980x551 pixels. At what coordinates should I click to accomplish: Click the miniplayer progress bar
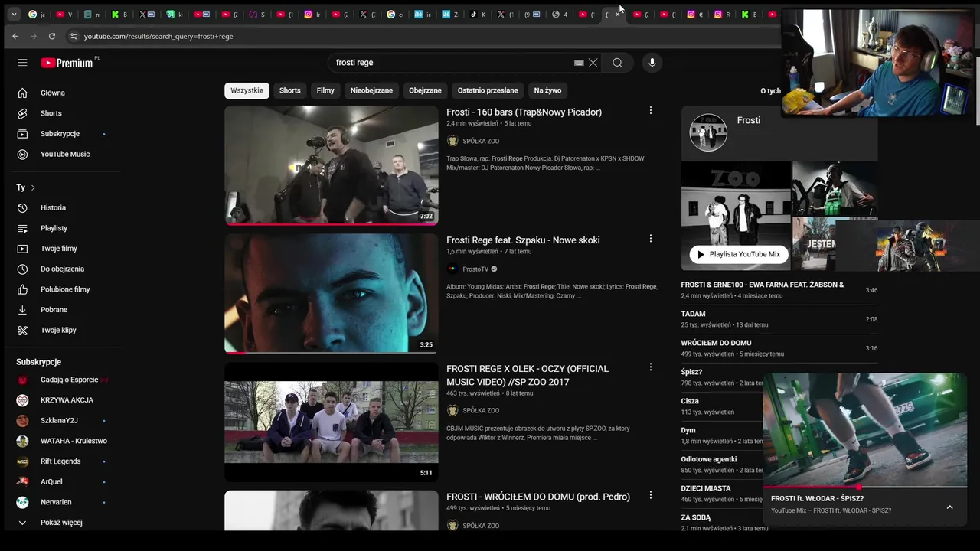point(865,487)
